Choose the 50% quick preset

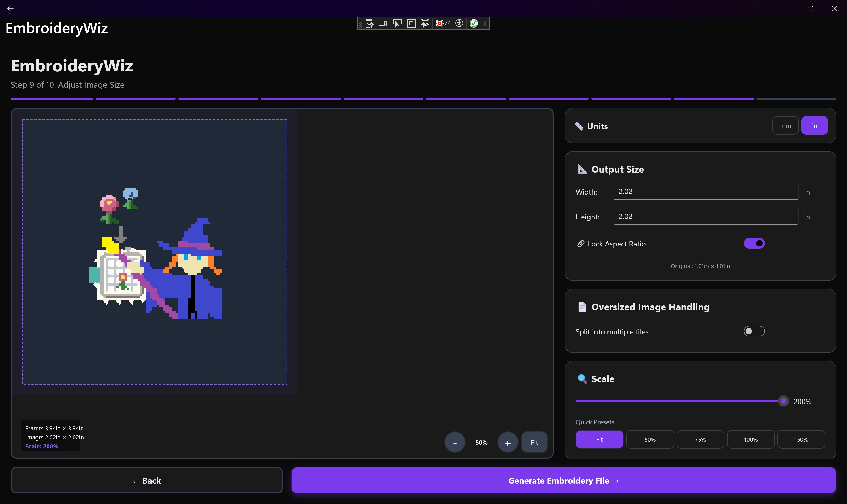[x=650, y=439]
